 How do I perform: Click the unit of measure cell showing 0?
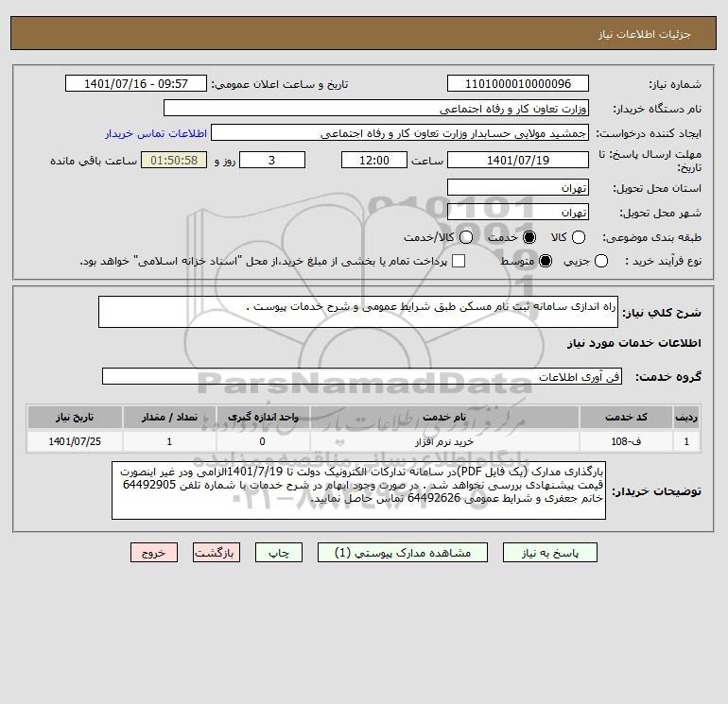pos(263,441)
